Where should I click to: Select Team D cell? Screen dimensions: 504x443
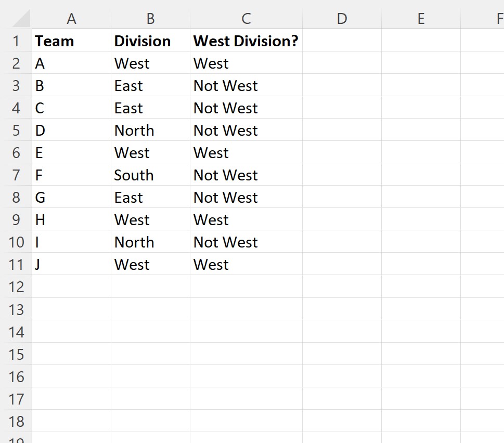[71, 131]
